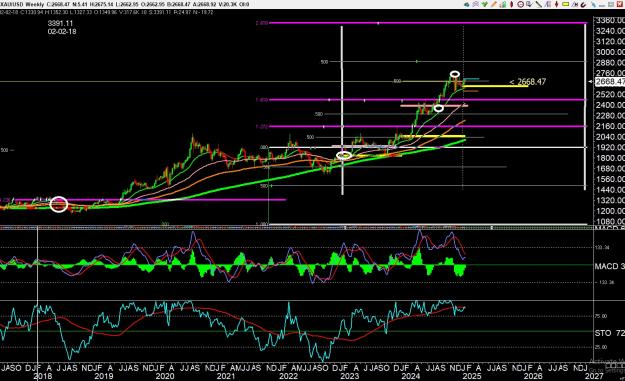Select the pencil drawing tool
The width and height of the screenshot is (625, 381).
pos(493,4)
